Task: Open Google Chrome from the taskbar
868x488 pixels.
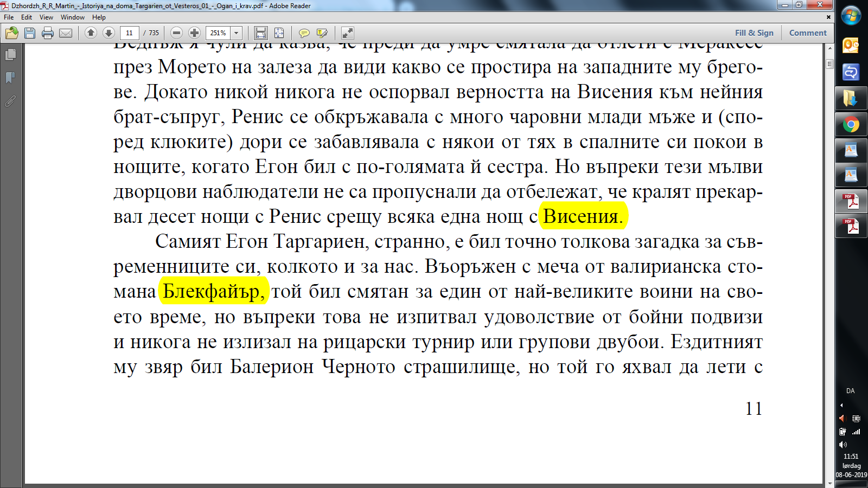Action: click(851, 125)
